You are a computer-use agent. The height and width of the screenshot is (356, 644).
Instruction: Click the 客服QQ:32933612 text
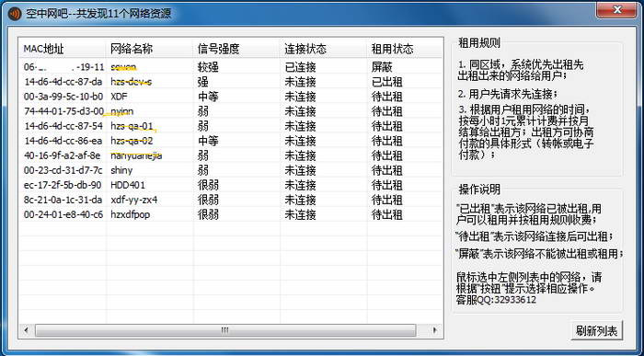point(496,299)
